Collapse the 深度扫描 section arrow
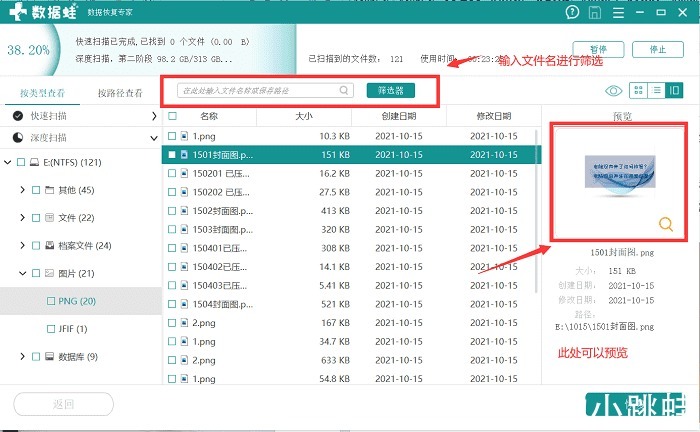This screenshot has height=432, width=700. pyautogui.click(x=154, y=138)
